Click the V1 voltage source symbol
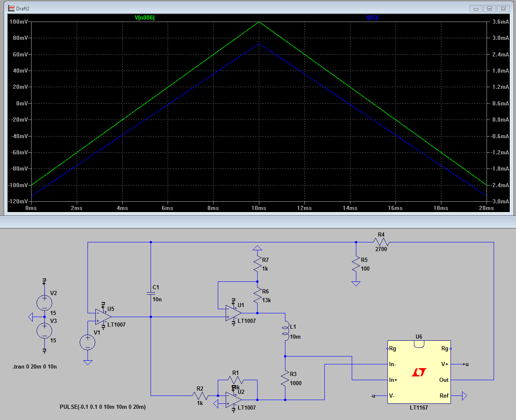 point(88,342)
